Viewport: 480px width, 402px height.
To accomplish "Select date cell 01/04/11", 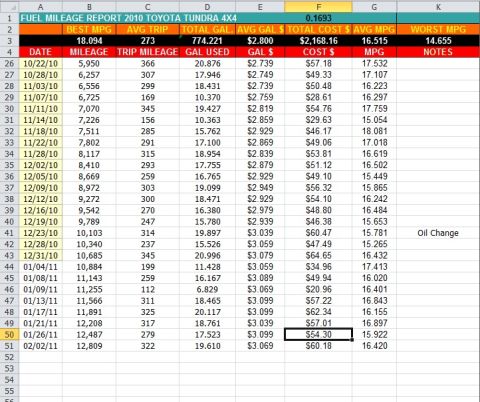I will pyautogui.click(x=41, y=267).
